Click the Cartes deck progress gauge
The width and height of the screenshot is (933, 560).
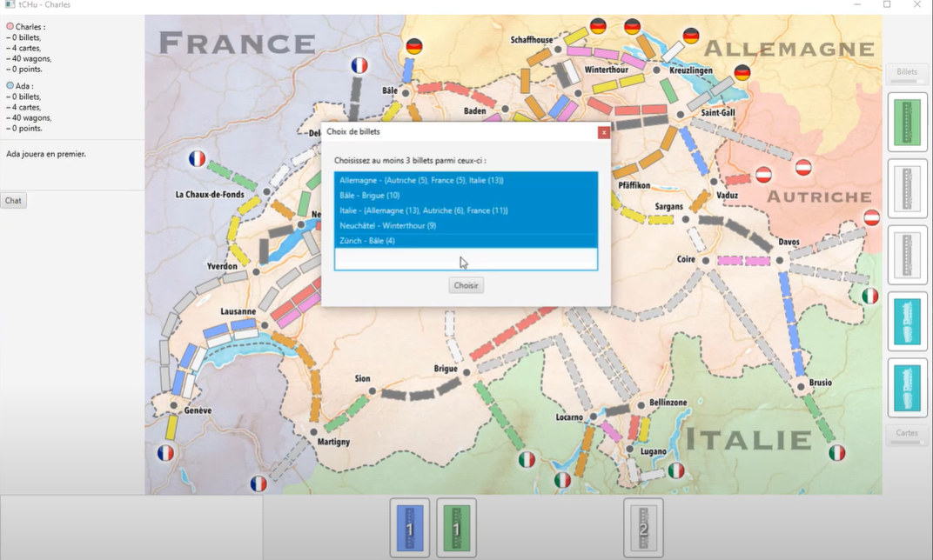point(907,443)
